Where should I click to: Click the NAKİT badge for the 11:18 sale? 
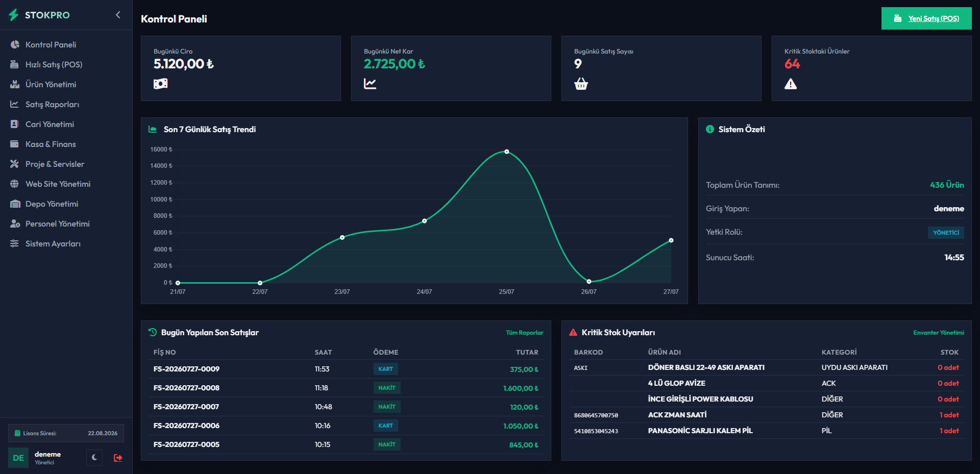click(387, 388)
